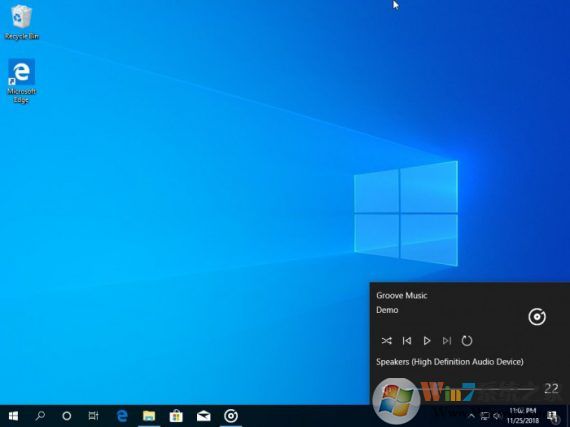Click the Demo track name
The width and height of the screenshot is (570, 427).
pyautogui.click(x=387, y=310)
